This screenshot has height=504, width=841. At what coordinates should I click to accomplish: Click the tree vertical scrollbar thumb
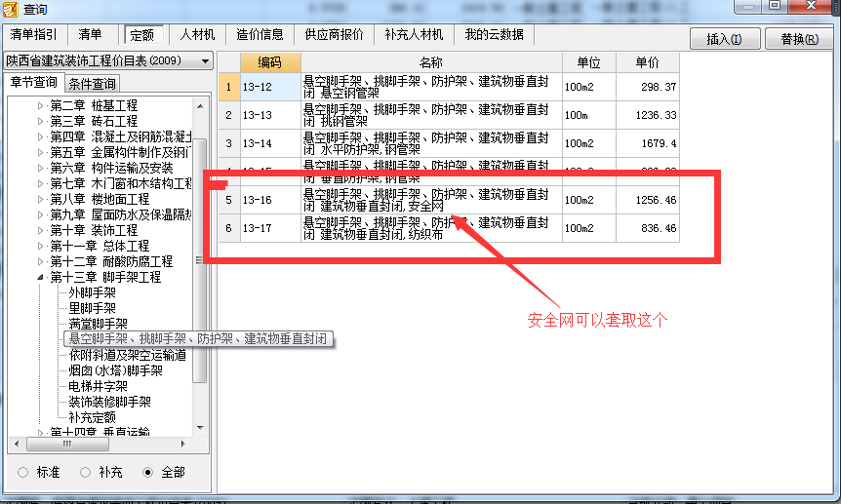tap(200, 260)
